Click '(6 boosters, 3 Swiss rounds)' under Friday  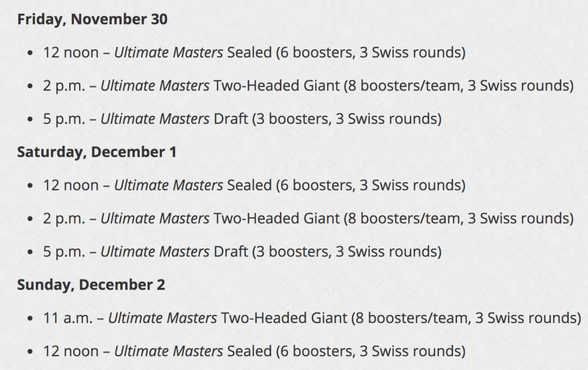pyautogui.click(x=371, y=52)
